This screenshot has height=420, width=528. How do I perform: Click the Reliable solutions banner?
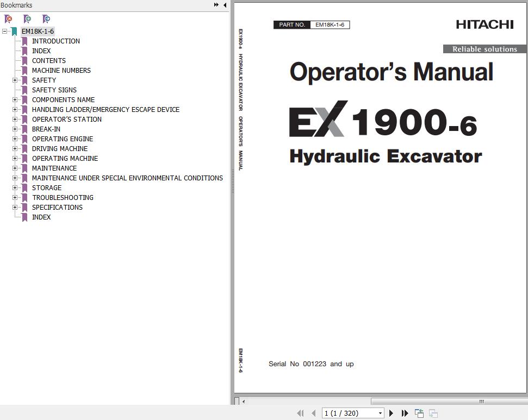pos(484,49)
